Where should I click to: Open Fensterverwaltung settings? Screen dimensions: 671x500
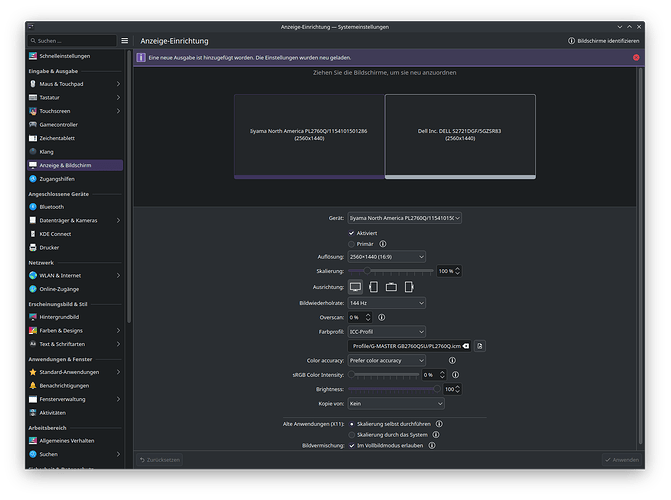(75, 399)
